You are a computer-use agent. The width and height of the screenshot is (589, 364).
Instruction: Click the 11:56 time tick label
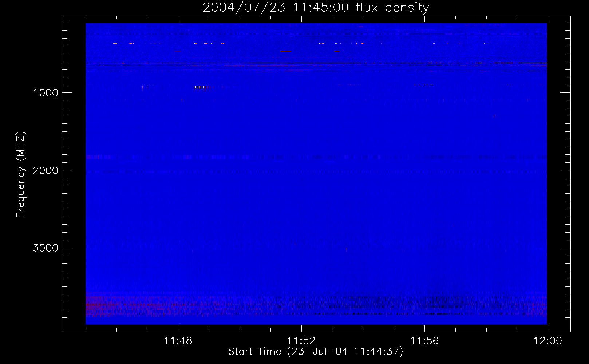[x=424, y=341]
